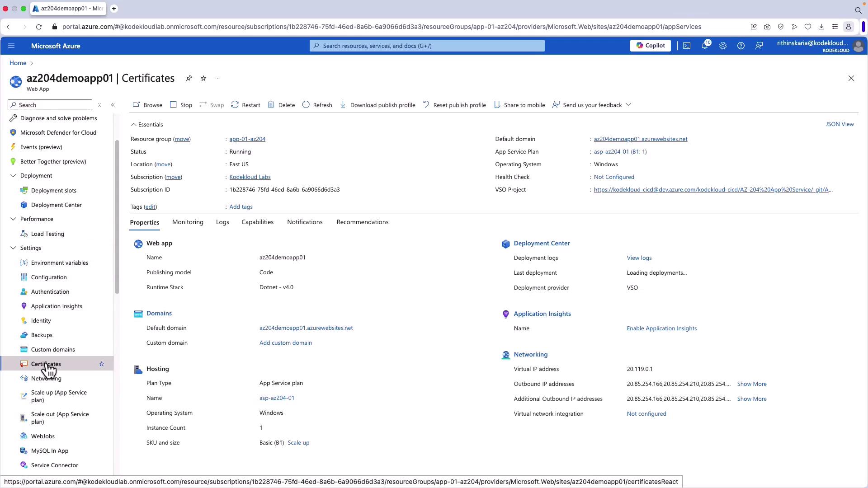The width and height of the screenshot is (868, 488).
Task: Collapse the left menu pane
Action: [x=113, y=105]
